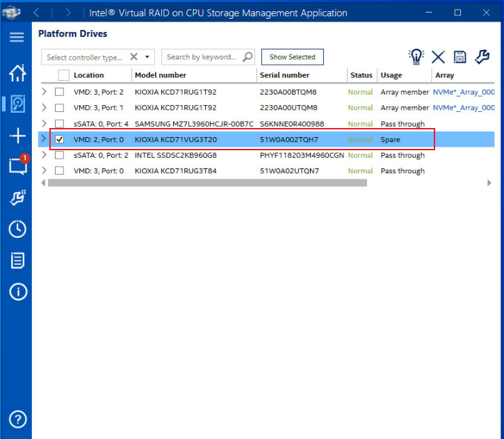This screenshot has width=504, height=439.
Task: Sort by the Array column header
Action: click(x=444, y=75)
